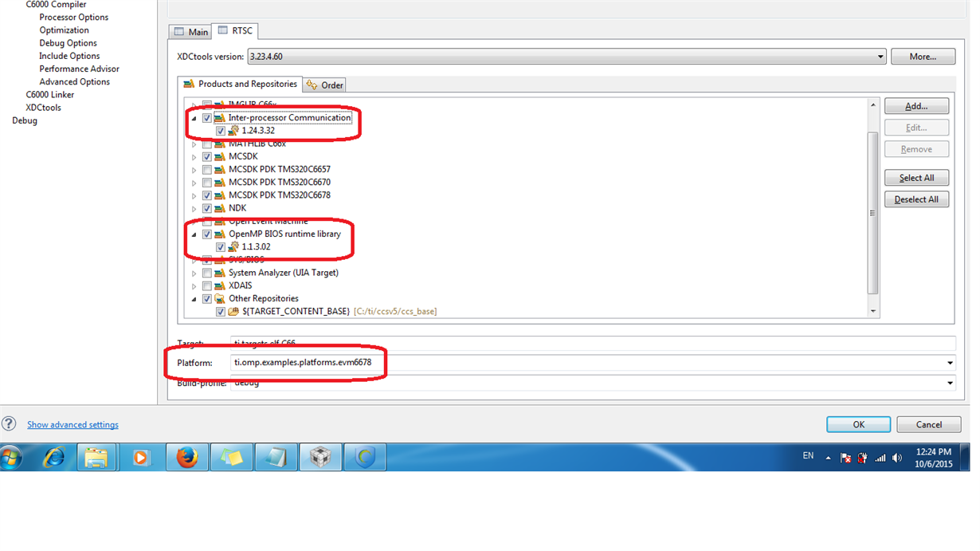Viewport: 980px width, 551px height.
Task: Click the Deselect All button
Action: coord(916,199)
